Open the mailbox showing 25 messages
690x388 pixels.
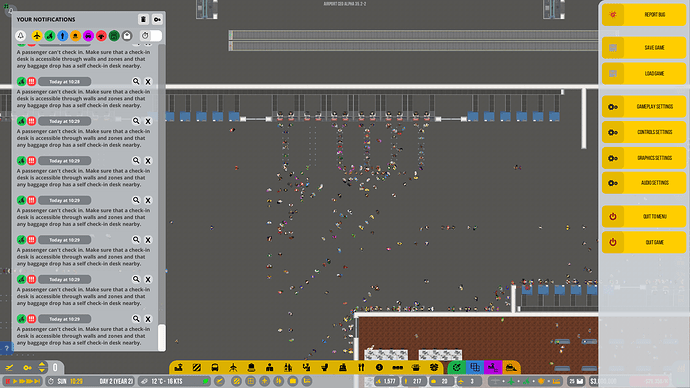click(576, 381)
